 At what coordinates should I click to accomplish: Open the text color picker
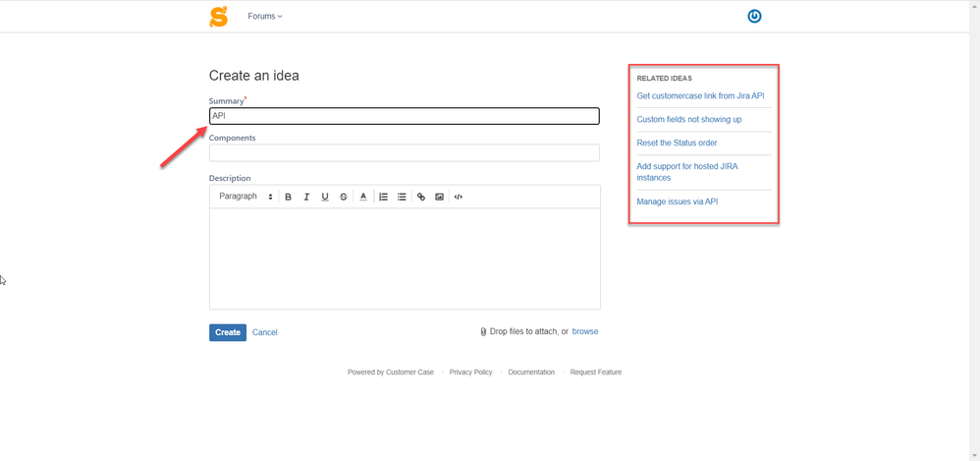pos(363,197)
